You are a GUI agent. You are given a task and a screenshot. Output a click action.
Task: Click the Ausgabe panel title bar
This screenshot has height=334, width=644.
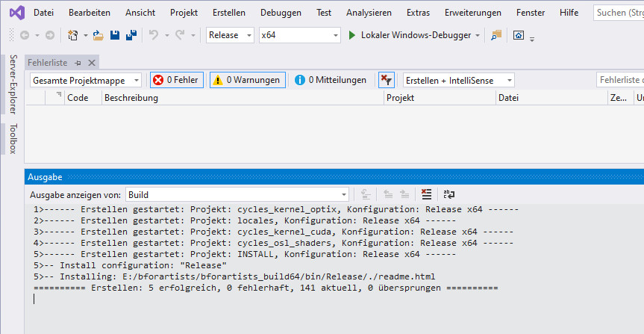334,177
